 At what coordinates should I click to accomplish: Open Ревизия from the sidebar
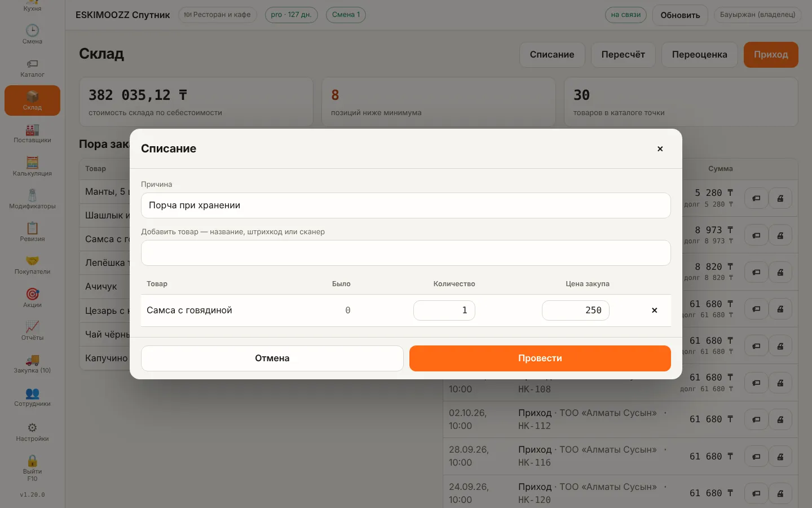point(32,232)
